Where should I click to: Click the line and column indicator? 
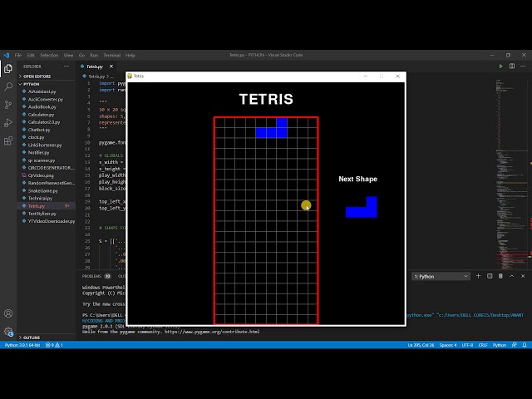(421, 345)
